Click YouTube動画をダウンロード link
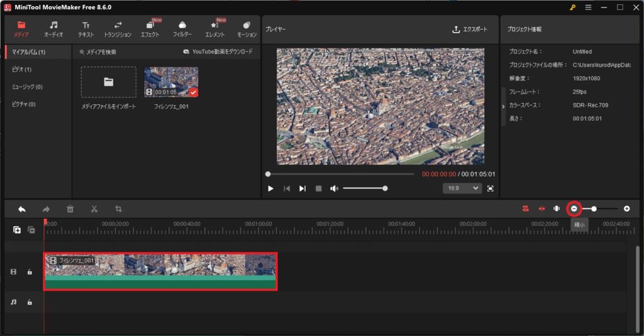Viewport: 644px width, 336px height. pyautogui.click(x=218, y=51)
